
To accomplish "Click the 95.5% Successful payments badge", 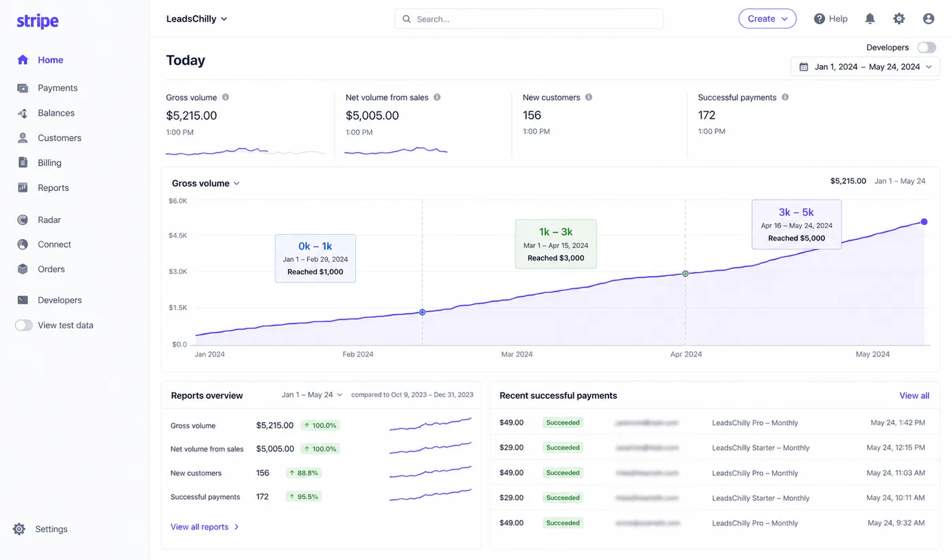I will tap(303, 497).
